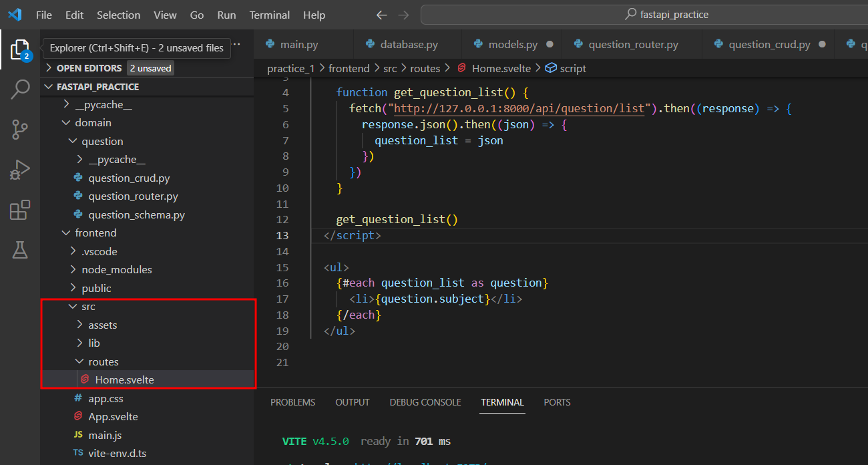
Task: Open the Terminal menu
Action: click(270, 15)
